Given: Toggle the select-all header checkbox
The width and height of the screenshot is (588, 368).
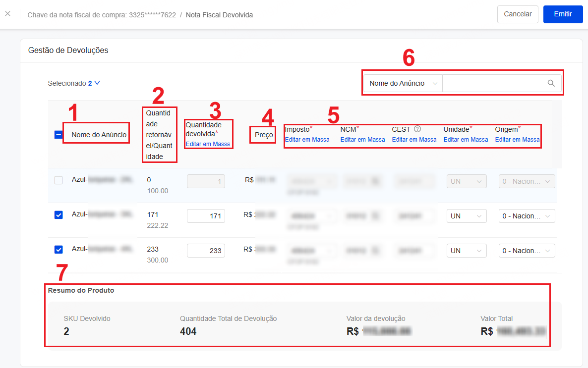Looking at the screenshot, I should click(x=59, y=135).
